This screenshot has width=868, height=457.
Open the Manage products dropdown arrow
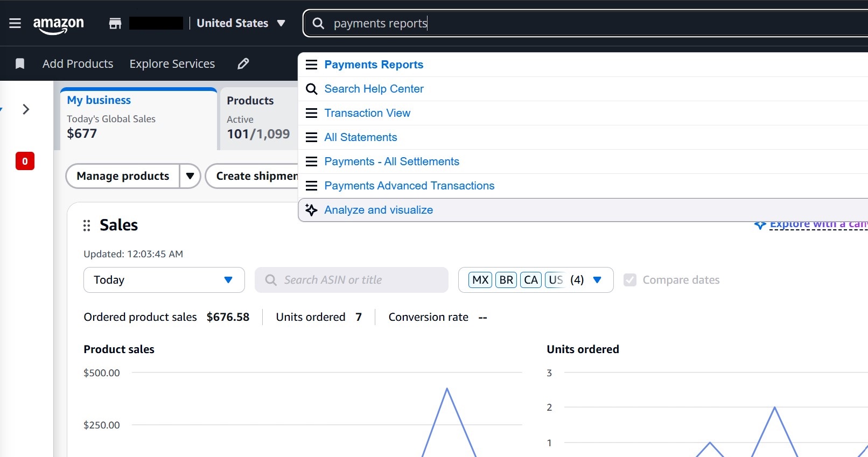[190, 176]
